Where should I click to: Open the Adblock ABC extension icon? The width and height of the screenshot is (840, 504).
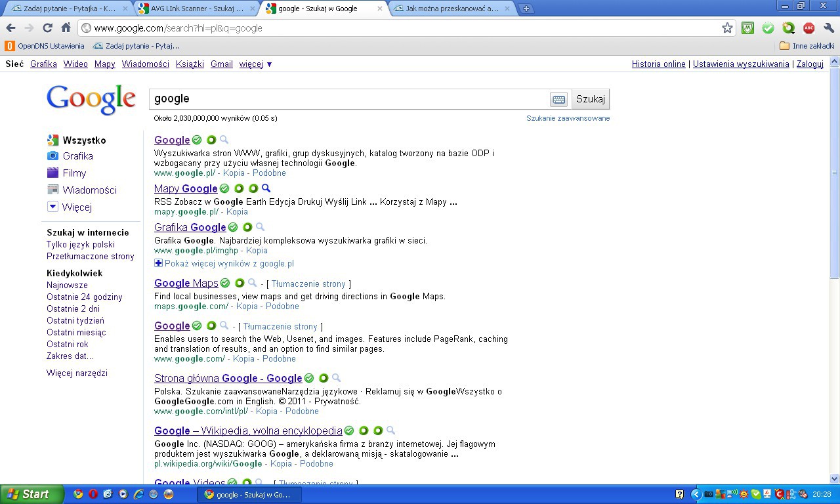tap(809, 28)
